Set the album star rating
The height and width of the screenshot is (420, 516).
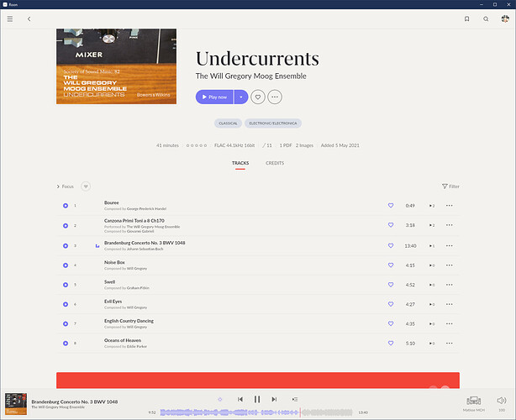[197, 145]
